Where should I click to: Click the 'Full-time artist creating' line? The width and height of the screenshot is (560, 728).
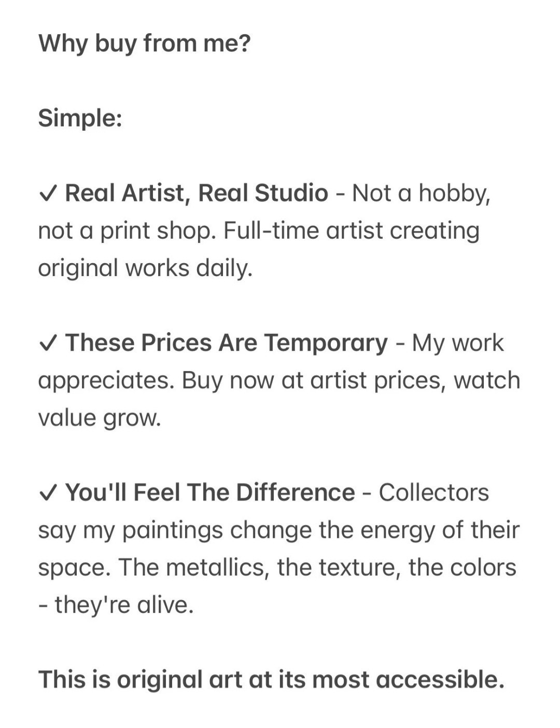(352, 231)
